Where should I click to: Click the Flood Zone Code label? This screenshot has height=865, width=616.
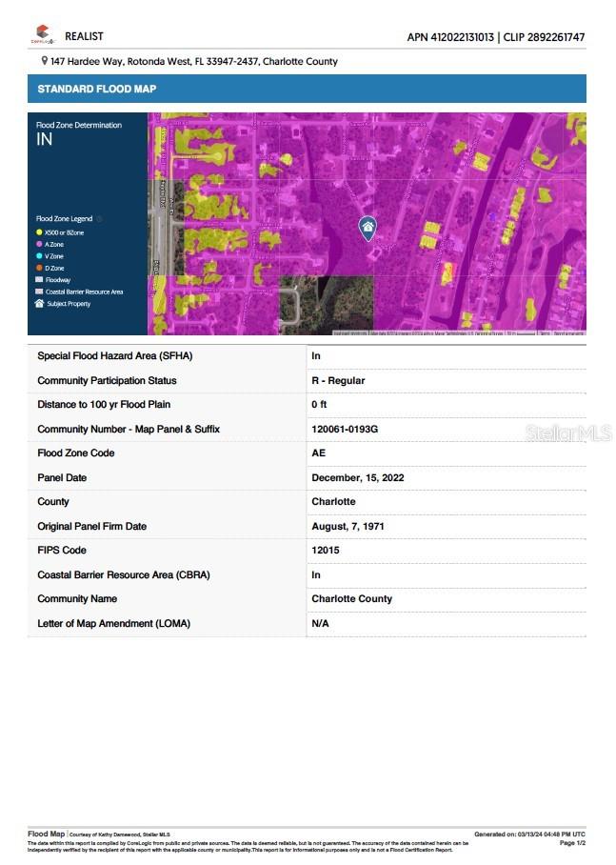coord(76,453)
